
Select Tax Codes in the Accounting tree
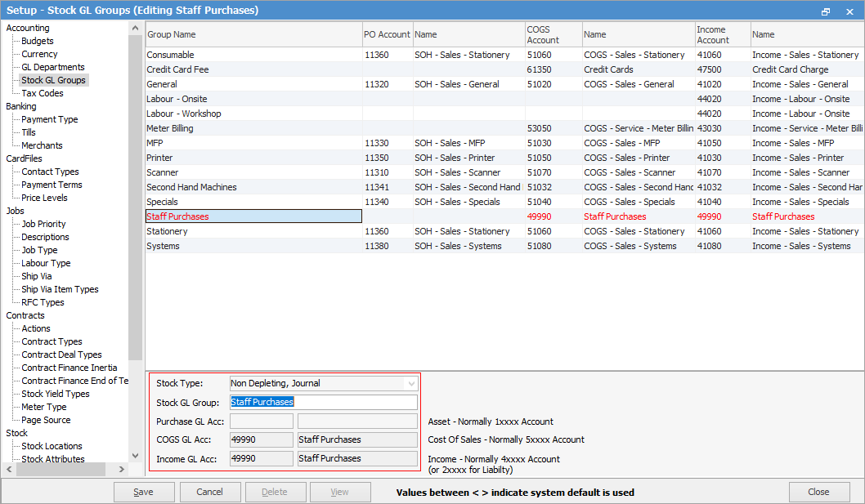(x=42, y=93)
